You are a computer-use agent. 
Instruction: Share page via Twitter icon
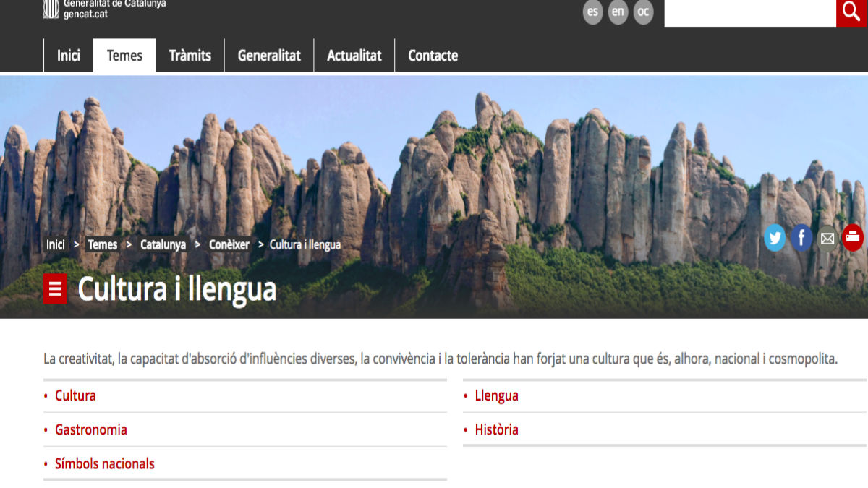(775, 237)
